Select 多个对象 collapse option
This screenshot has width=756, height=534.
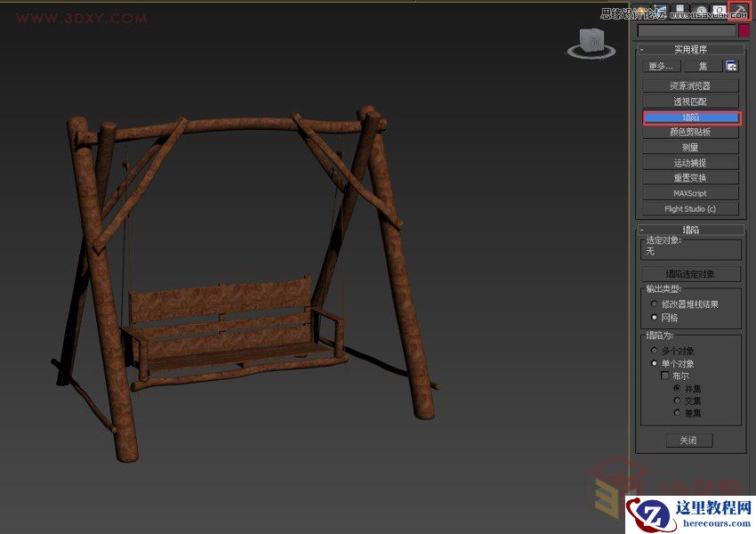pyautogui.click(x=672, y=351)
